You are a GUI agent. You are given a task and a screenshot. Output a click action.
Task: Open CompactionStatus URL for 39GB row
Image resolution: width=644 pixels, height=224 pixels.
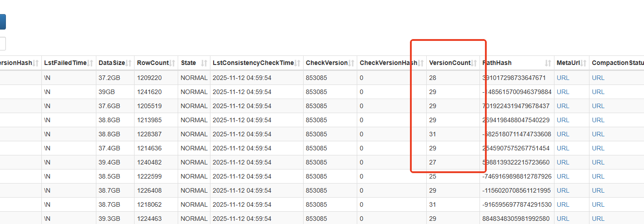tap(598, 92)
